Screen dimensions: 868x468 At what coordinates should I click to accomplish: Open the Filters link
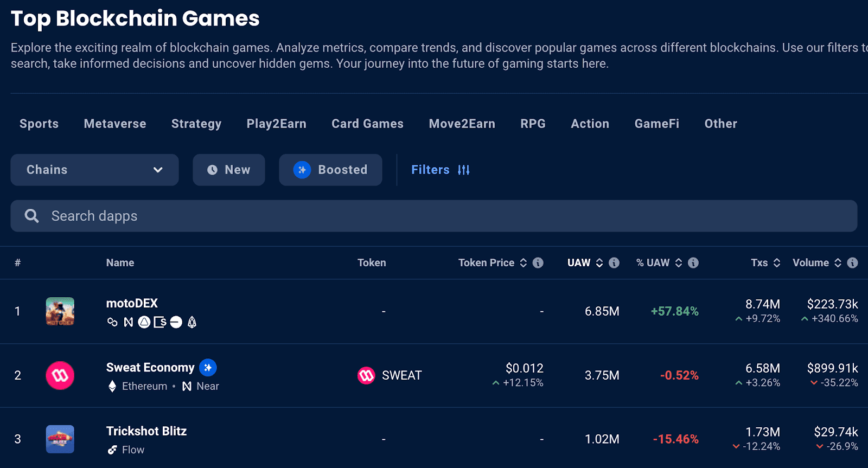pyautogui.click(x=441, y=170)
